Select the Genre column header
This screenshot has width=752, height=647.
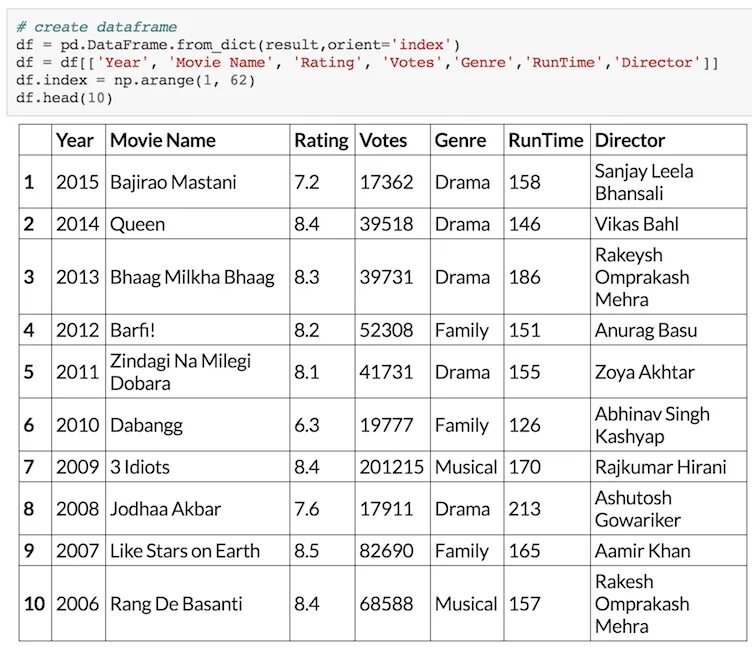460,140
